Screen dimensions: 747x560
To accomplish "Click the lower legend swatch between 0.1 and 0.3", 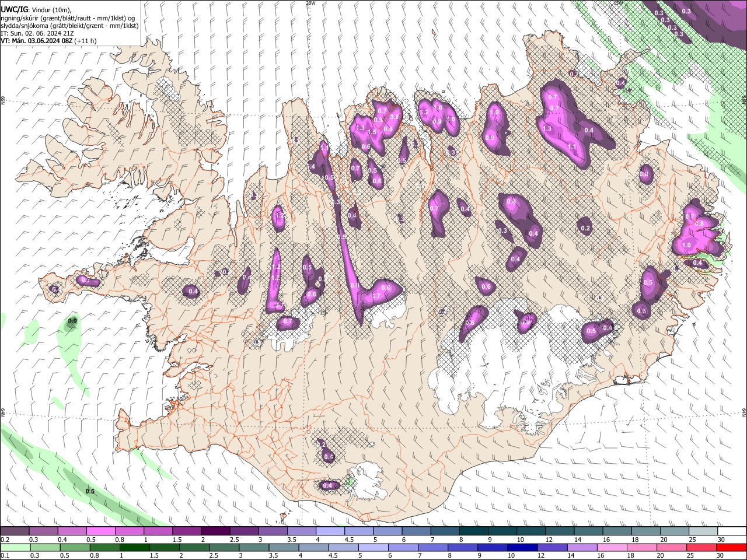I will click(15, 547).
